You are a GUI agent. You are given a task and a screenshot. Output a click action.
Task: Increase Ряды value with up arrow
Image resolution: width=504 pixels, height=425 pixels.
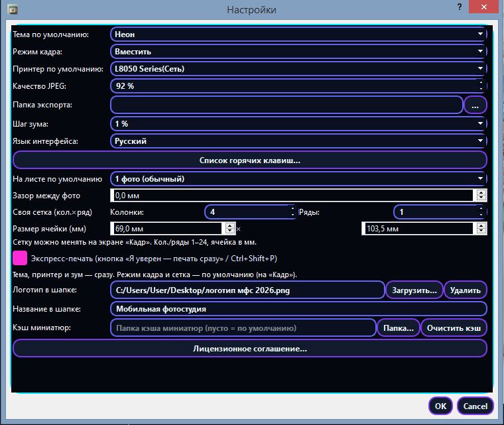[x=481, y=209]
